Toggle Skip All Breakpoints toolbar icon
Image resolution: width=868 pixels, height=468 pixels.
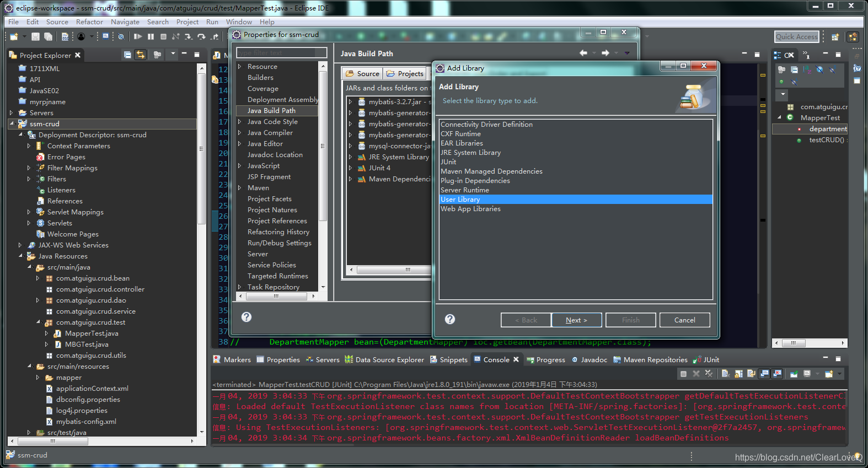tap(121, 36)
